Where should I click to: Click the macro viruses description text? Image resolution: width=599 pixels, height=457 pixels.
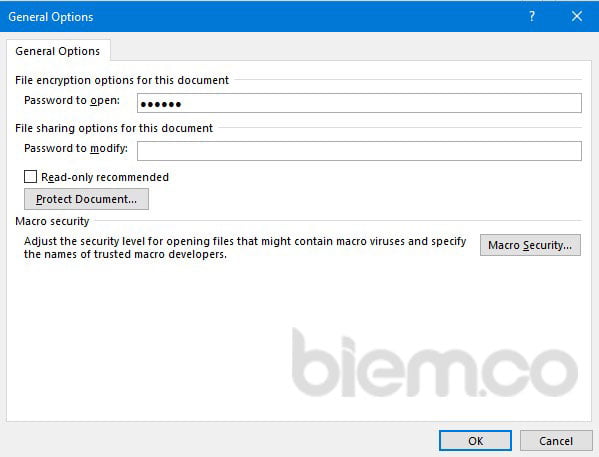coord(245,248)
